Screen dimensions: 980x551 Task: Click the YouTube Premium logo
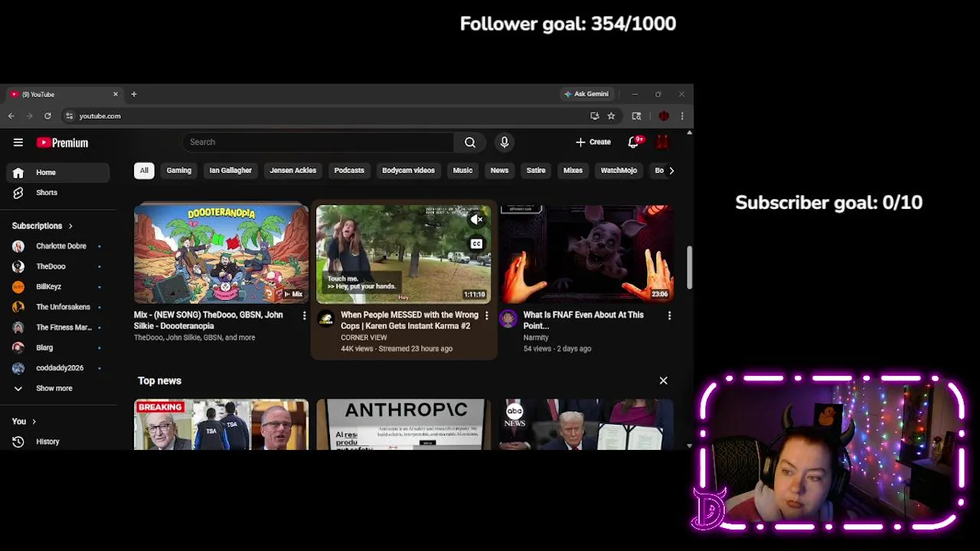click(x=62, y=142)
